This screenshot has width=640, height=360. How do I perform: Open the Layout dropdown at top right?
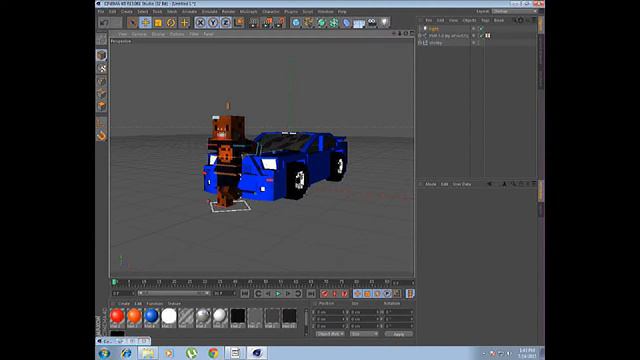coord(515,11)
